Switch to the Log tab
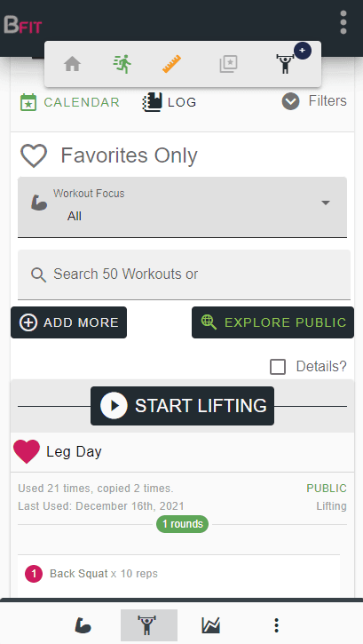 [x=170, y=102]
